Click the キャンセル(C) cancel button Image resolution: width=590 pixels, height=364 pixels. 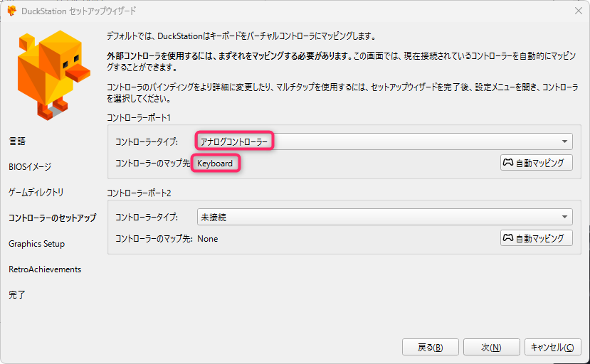click(553, 347)
